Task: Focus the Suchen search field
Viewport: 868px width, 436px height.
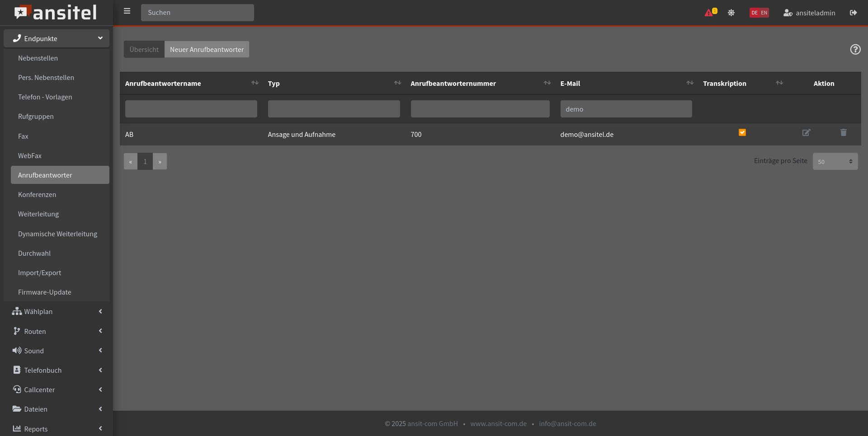Action: (197, 13)
